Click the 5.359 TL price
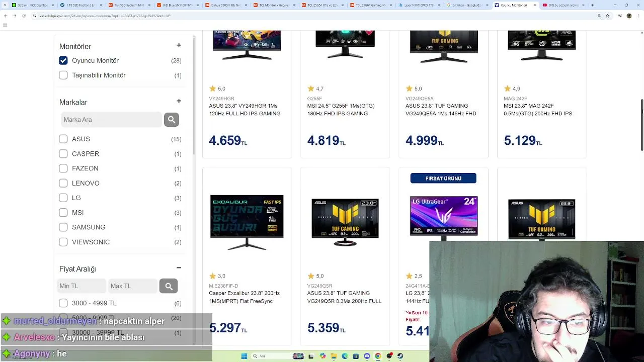 coord(326,328)
